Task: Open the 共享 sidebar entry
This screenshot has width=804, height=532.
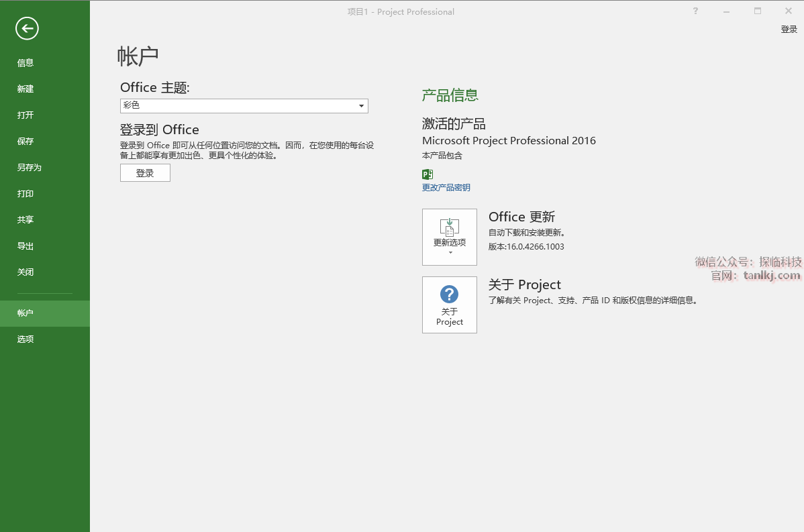Action: 26,220
